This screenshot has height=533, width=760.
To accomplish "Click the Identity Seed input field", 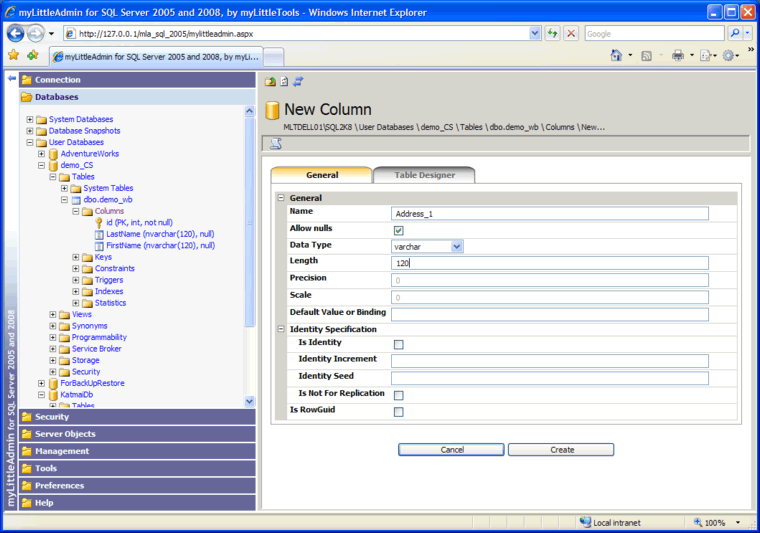I will (550, 378).
